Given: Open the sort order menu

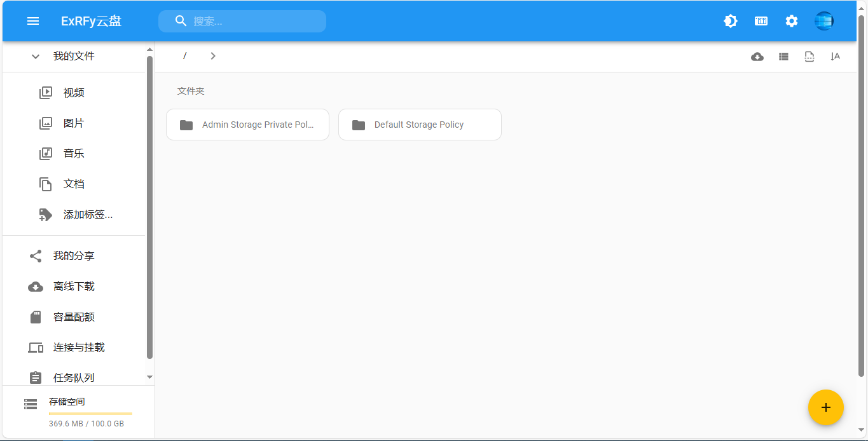Looking at the screenshot, I should (835, 57).
